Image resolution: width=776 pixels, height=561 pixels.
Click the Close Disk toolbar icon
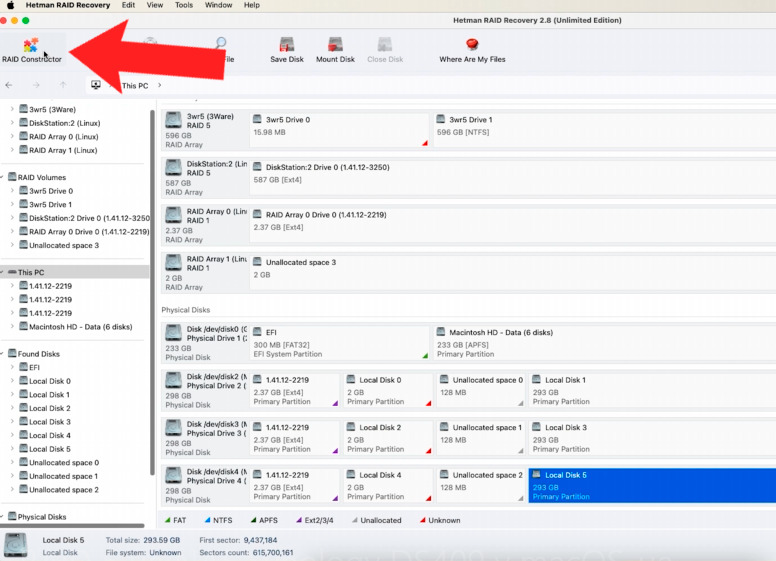pos(385,50)
